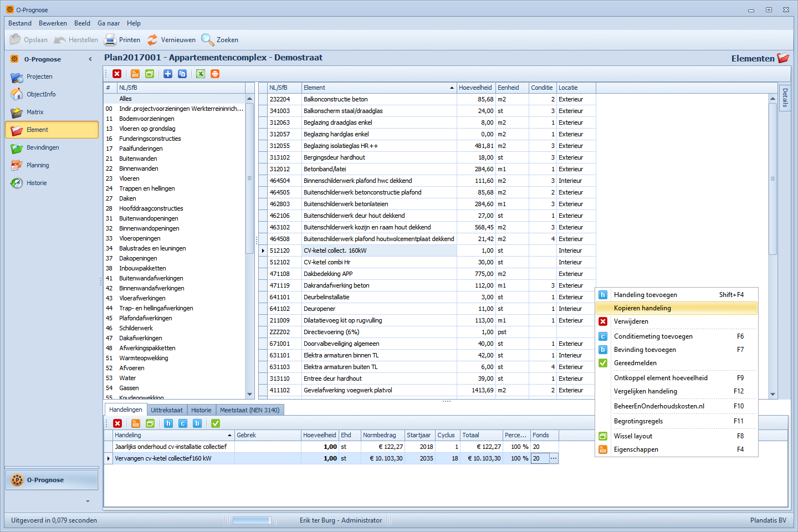The image size is (798, 532).
Task: Click the O-Prognose button at sidebar bottom
Action: pyautogui.click(x=52, y=480)
